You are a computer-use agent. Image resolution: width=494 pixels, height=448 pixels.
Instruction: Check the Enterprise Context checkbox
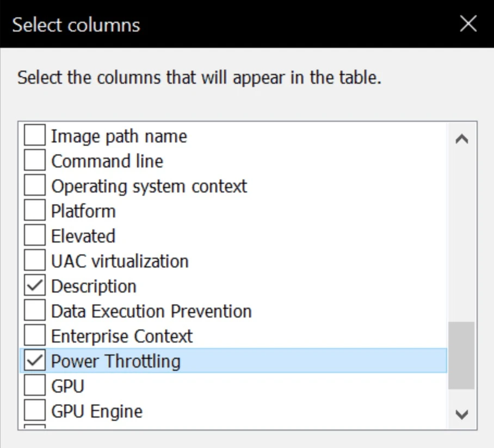point(34,336)
